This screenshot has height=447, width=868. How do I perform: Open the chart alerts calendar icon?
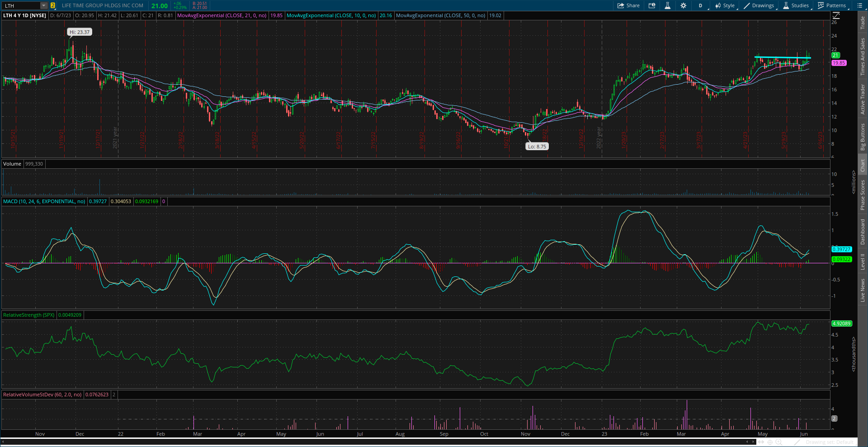[652, 5]
